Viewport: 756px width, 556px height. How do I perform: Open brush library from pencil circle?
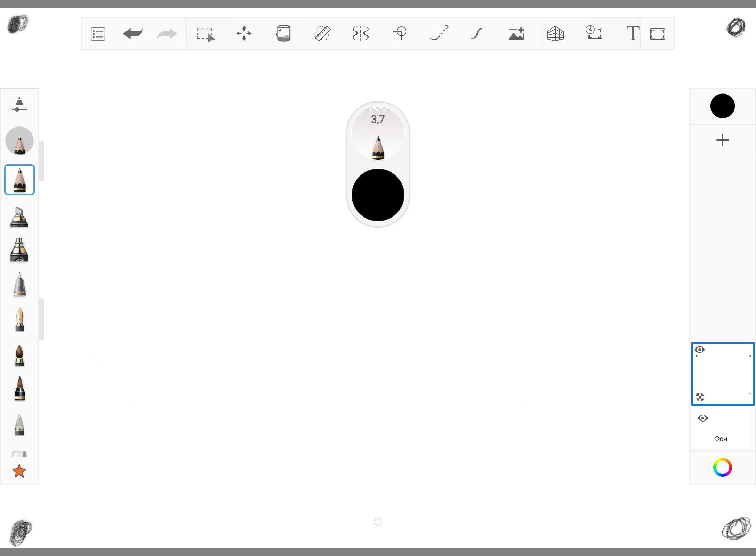pyautogui.click(x=19, y=141)
